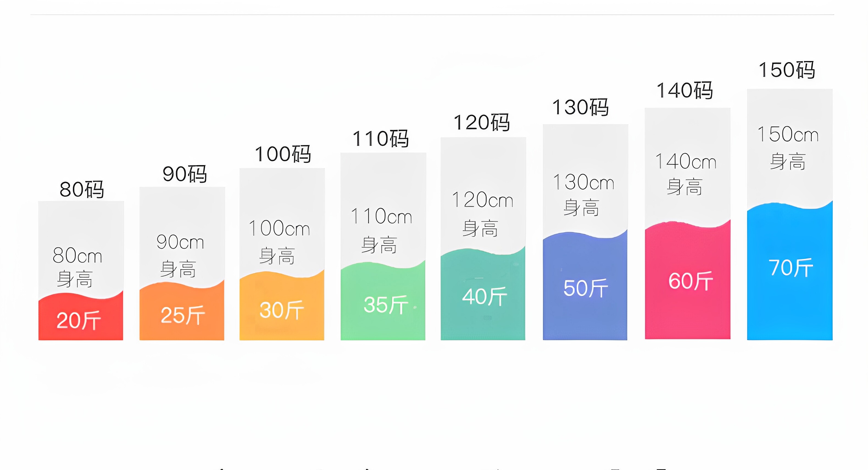Screen dimensions: 868x470
Task: Click the 120码 size label
Action: (482, 122)
